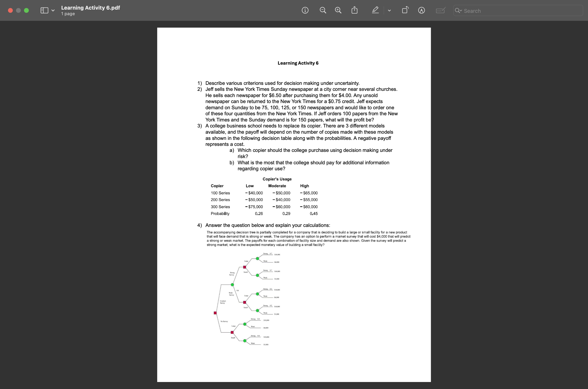588x389 pixels.
Task: Activate the form fill tool
Action: tap(441, 10)
